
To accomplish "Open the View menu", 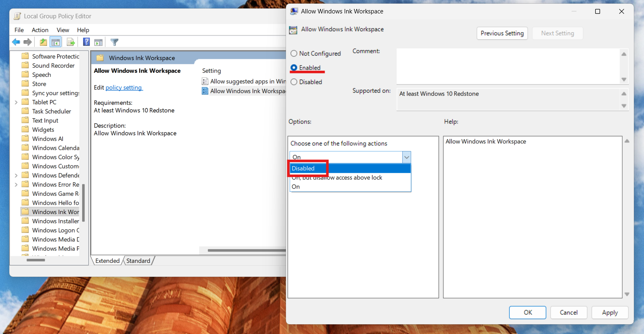I will point(63,30).
